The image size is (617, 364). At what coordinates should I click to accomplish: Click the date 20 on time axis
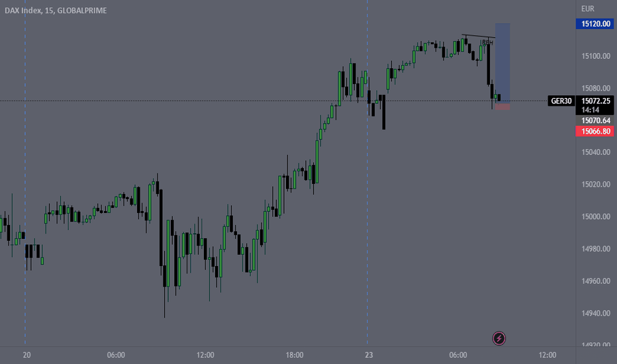click(26, 355)
